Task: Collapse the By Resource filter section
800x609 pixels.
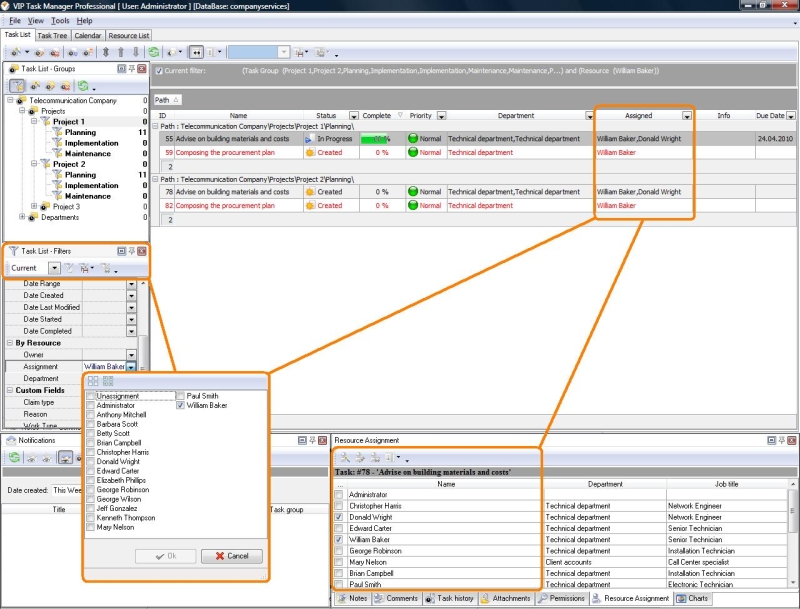Action: pos(10,343)
